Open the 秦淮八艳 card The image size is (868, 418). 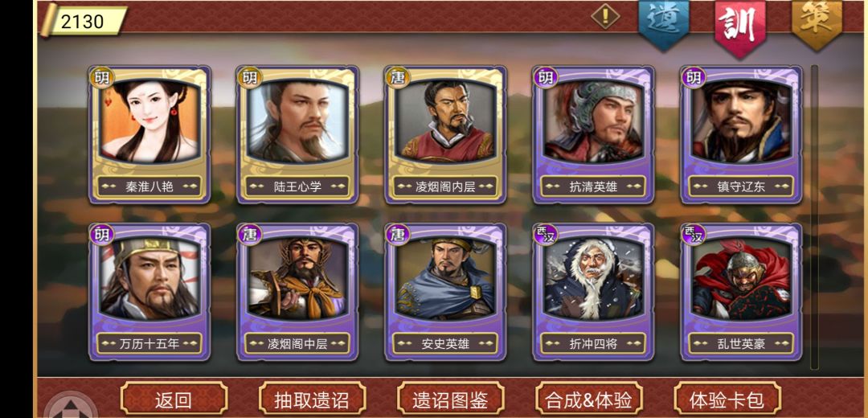click(x=149, y=134)
